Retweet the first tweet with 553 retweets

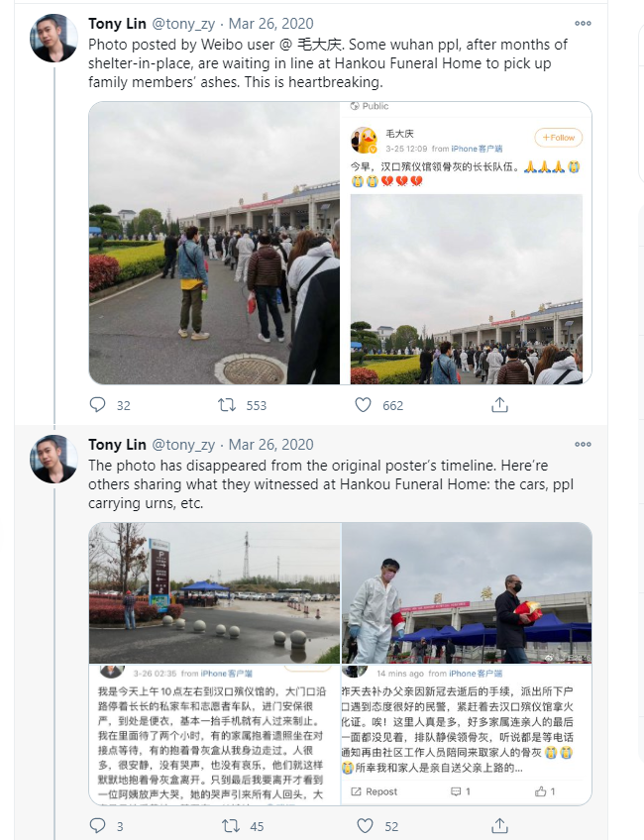227,404
